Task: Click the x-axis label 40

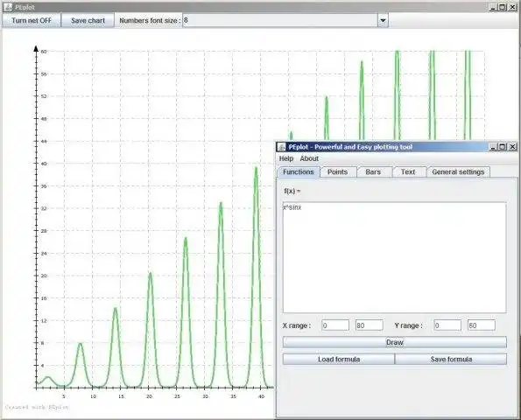Action: [x=262, y=396]
